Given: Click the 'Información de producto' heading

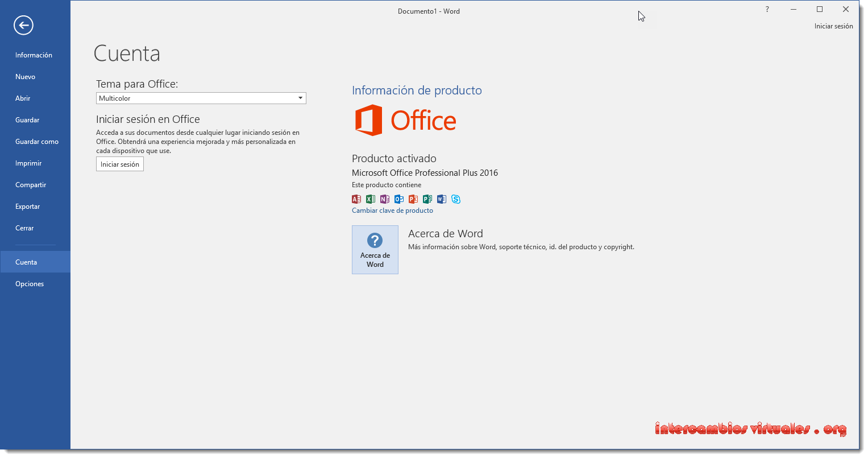Looking at the screenshot, I should pos(417,90).
